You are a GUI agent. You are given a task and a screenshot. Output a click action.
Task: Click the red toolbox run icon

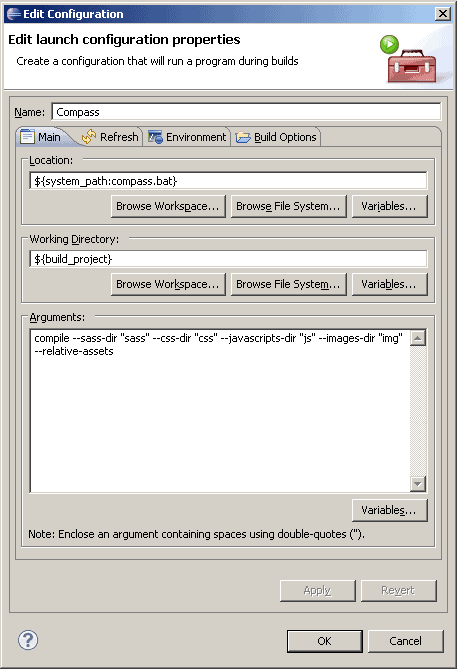click(x=408, y=59)
